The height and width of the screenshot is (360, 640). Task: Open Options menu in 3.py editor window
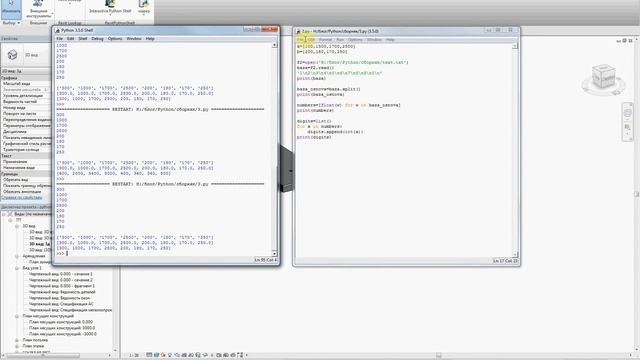355,40
